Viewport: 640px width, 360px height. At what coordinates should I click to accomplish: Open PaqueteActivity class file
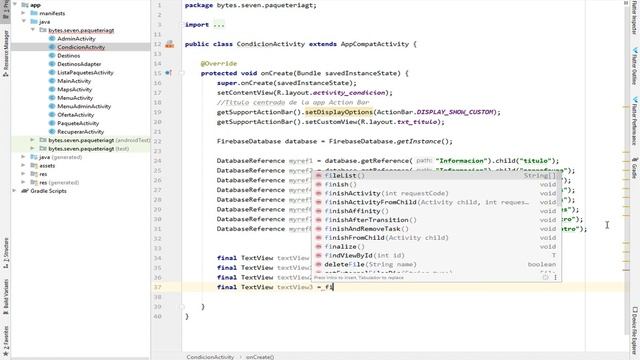tap(78, 123)
